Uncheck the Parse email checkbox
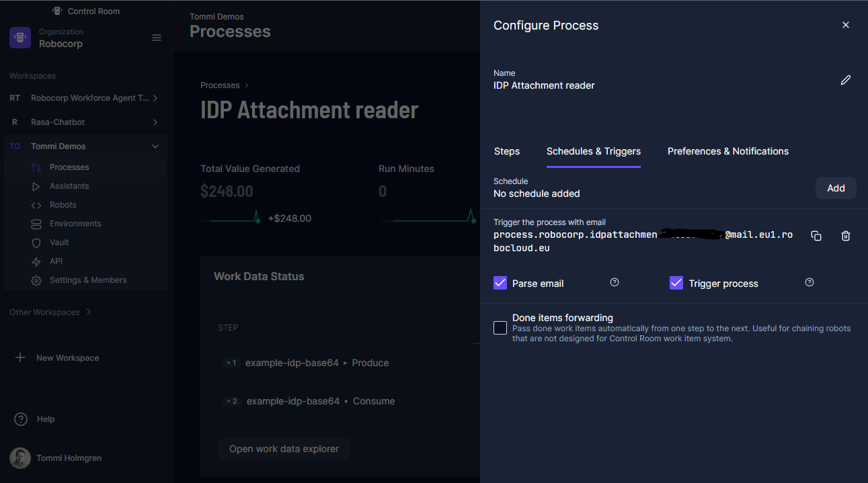Viewport: 868px width, 483px height. point(500,283)
